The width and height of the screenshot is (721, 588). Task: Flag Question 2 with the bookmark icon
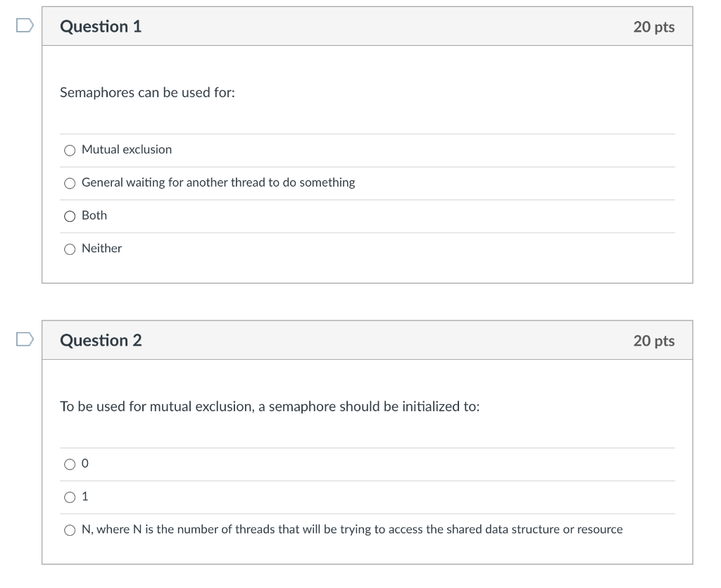click(24, 340)
